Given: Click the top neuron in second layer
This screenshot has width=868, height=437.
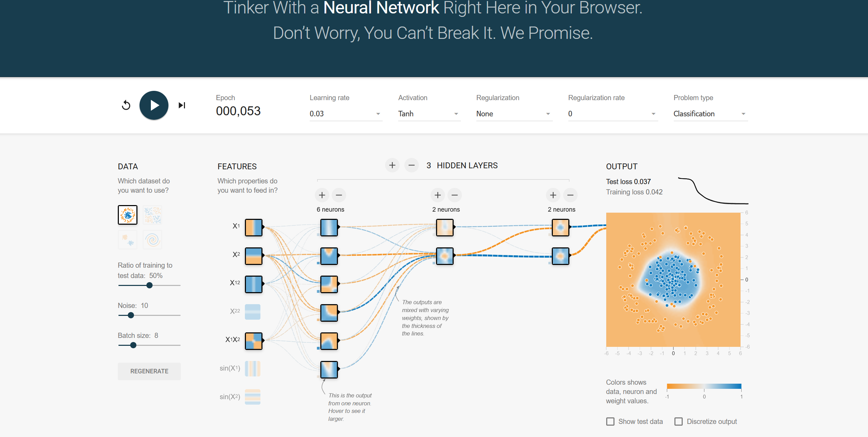Looking at the screenshot, I should [445, 227].
